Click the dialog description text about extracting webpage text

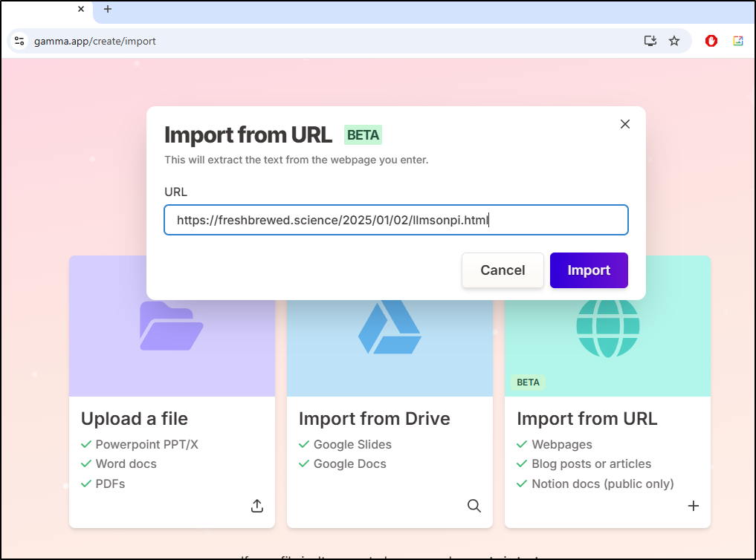[x=296, y=160]
